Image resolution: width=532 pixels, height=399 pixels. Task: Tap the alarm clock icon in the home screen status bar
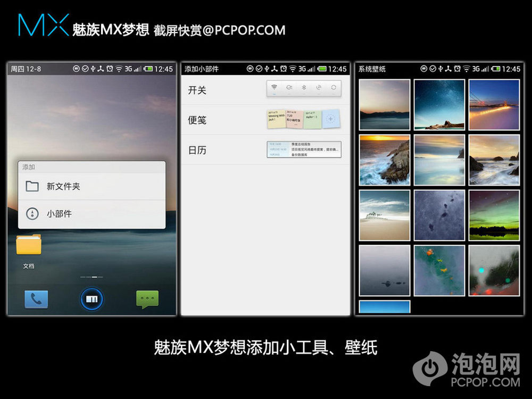coord(110,69)
